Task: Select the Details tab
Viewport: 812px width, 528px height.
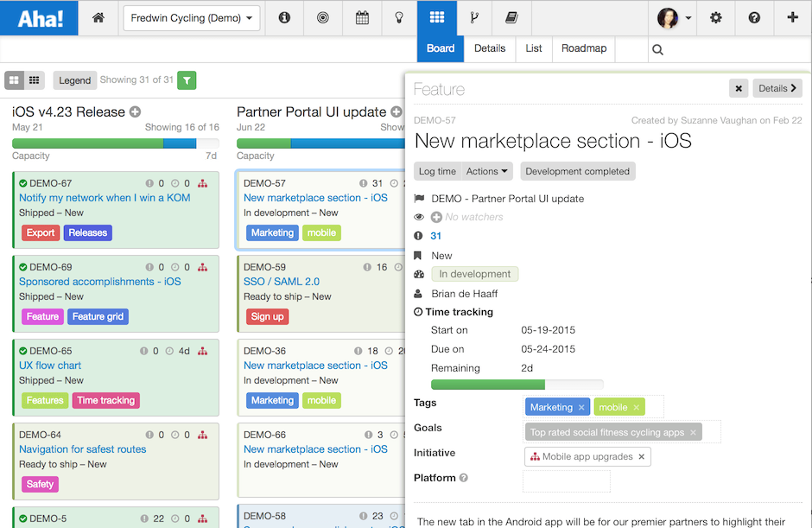Action: click(x=490, y=48)
